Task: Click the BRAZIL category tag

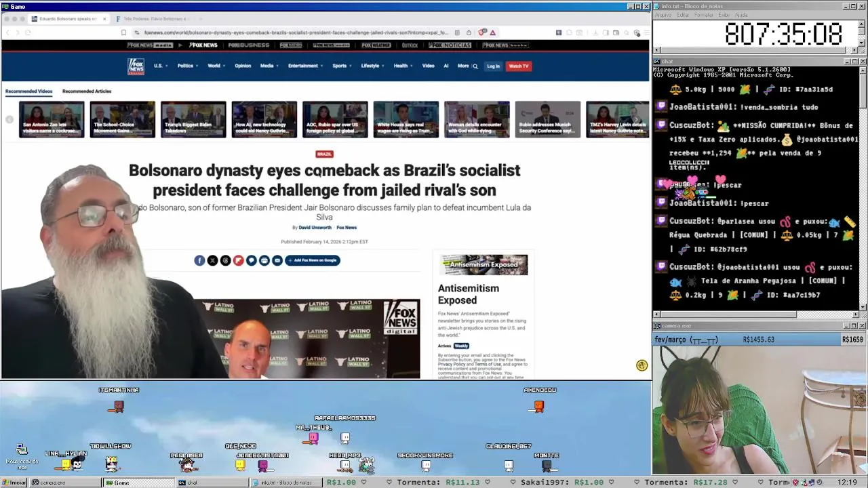Action: click(324, 154)
